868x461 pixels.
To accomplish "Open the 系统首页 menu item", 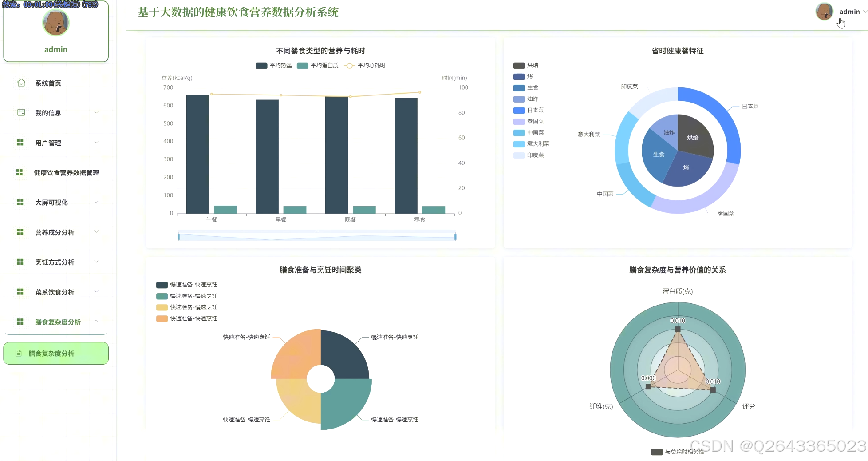I will (x=56, y=83).
